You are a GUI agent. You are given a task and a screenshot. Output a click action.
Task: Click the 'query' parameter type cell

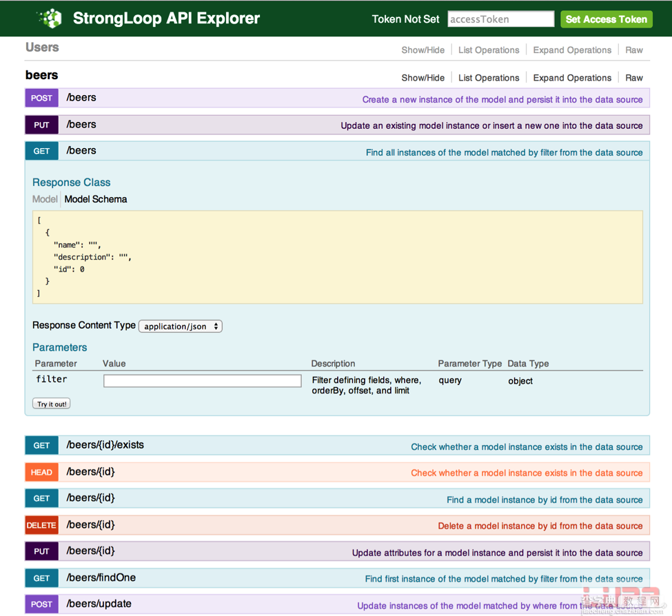[x=450, y=380]
